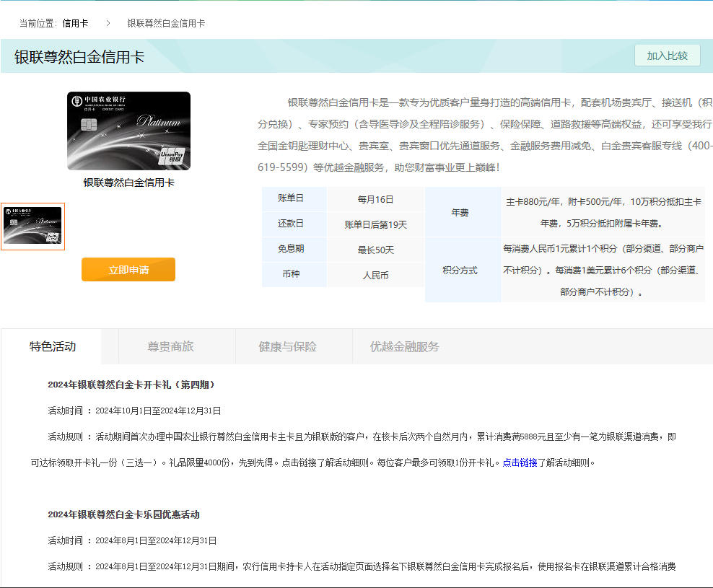Click the 银联尊然白金信用卡 breadcrumb text
This screenshot has height=588, width=713.
(166, 23)
